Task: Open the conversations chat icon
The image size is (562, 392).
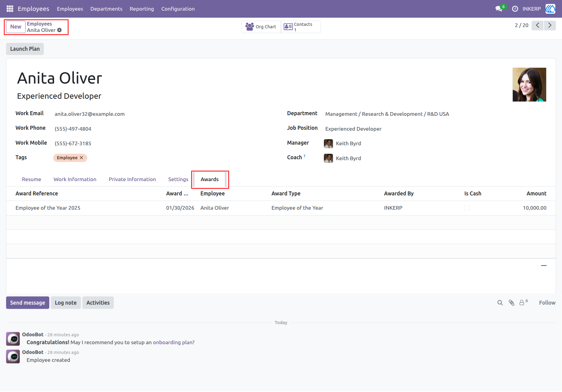Action: coord(499,9)
